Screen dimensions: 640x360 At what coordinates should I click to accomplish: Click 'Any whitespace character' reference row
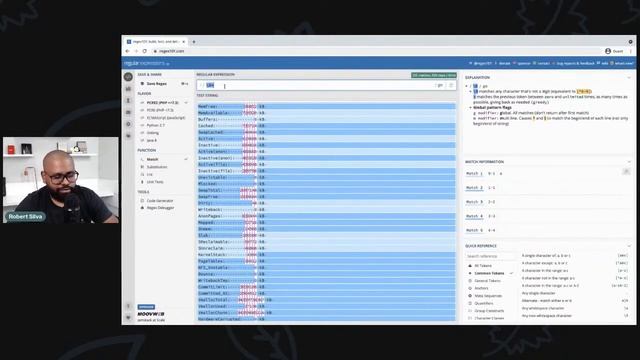point(575,308)
